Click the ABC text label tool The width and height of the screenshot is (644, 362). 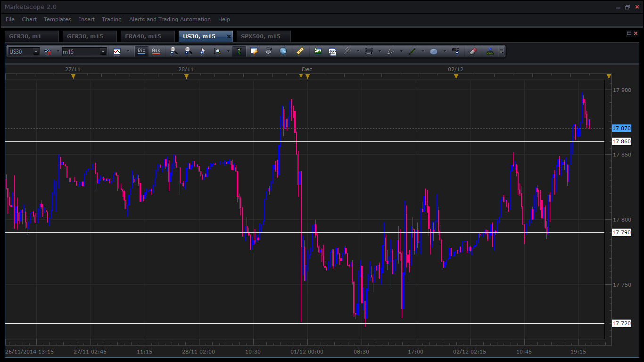pos(455,51)
